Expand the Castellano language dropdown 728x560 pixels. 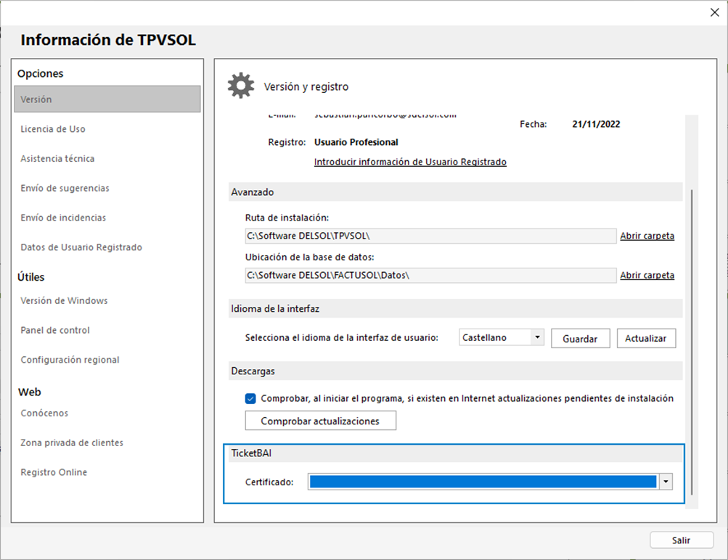pyautogui.click(x=537, y=337)
